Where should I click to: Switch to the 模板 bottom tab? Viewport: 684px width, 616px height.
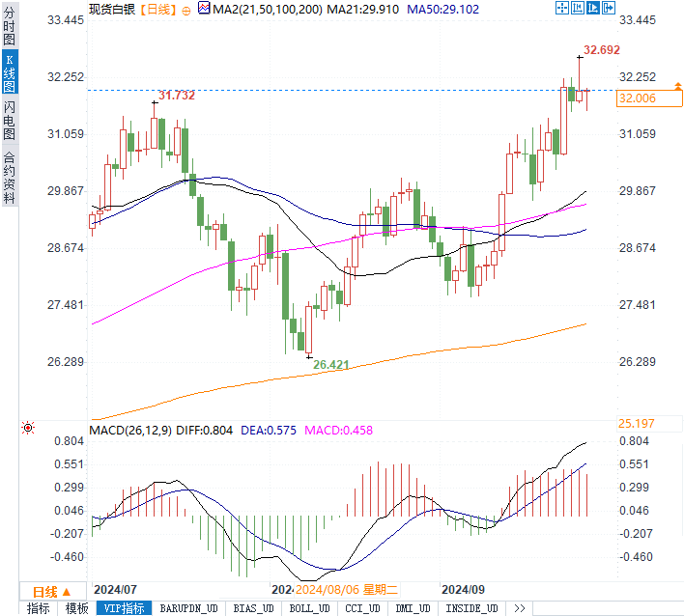[76, 608]
